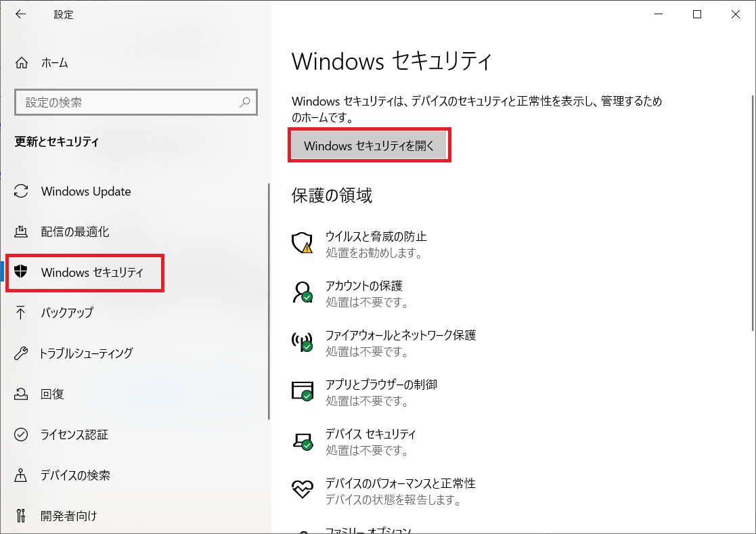Click the back arrow in Settings
756x534 pixels.
coord(20,14)
